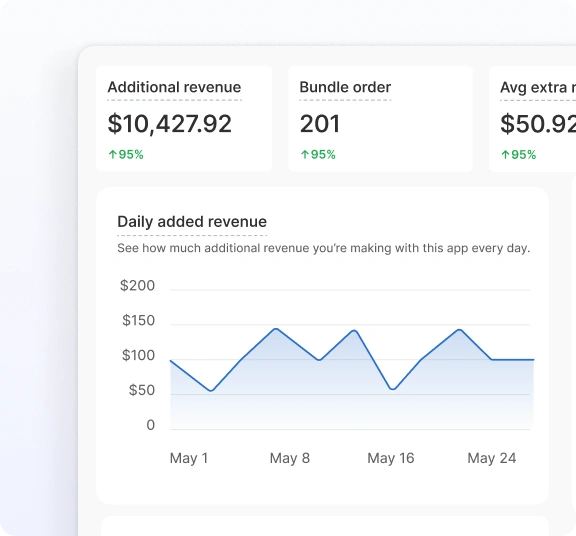Select the $50.92 average value

tap(538, 124)
